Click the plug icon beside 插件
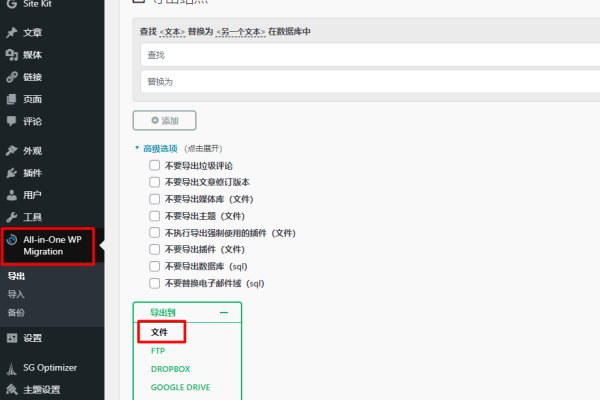 coord(11,173)
